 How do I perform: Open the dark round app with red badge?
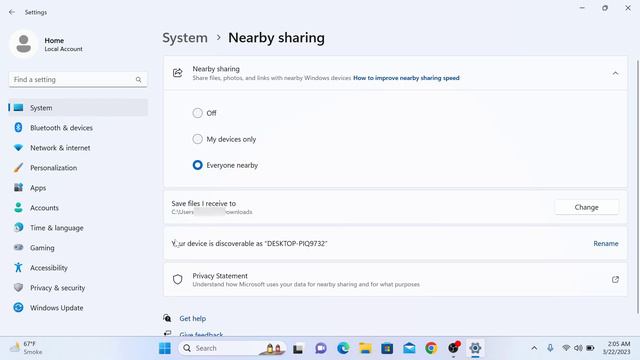[453, 348]
